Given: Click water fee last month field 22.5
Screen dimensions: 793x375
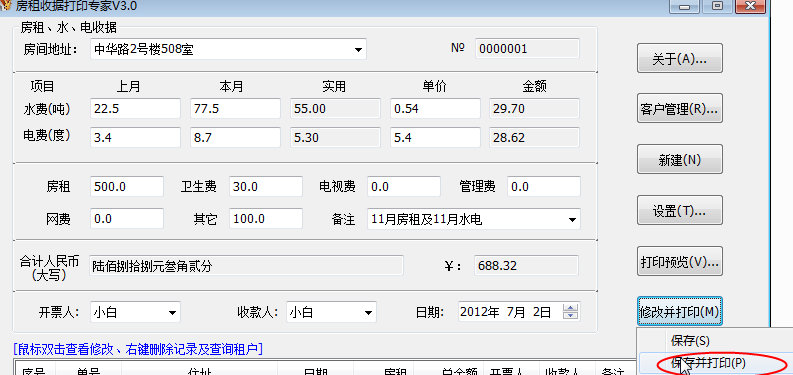Looking at the screenshot, I should tap(135, 108).
